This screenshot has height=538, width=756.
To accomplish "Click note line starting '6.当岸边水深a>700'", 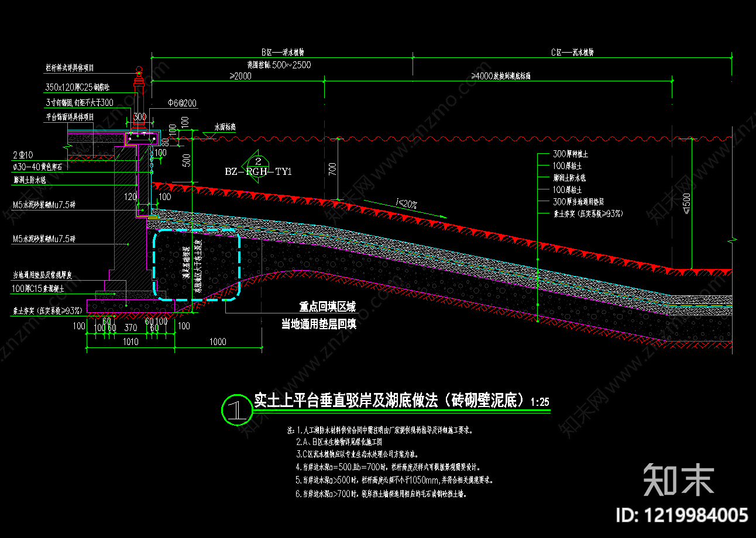I will [x=380, y=494].
